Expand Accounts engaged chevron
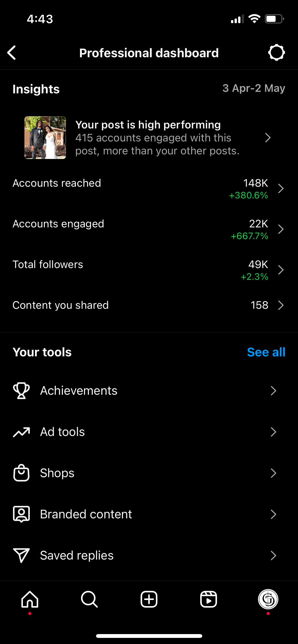The image size is (298, 644). [281, 229]
